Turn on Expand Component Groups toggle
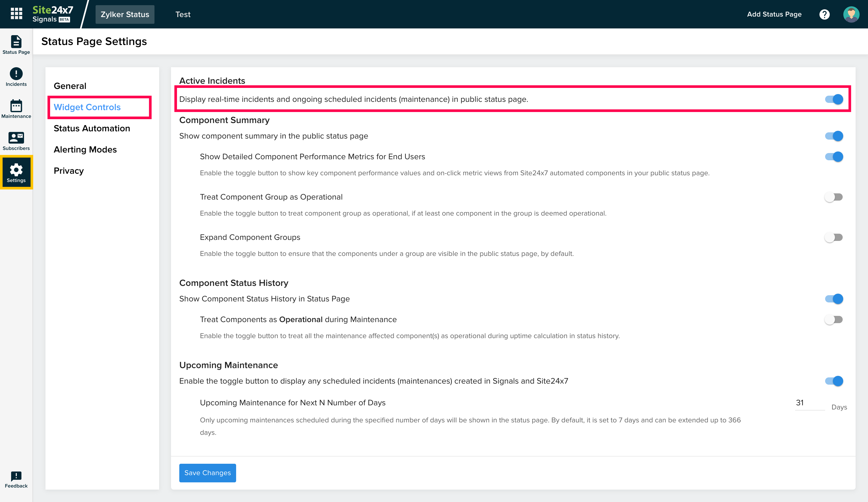 834,237
